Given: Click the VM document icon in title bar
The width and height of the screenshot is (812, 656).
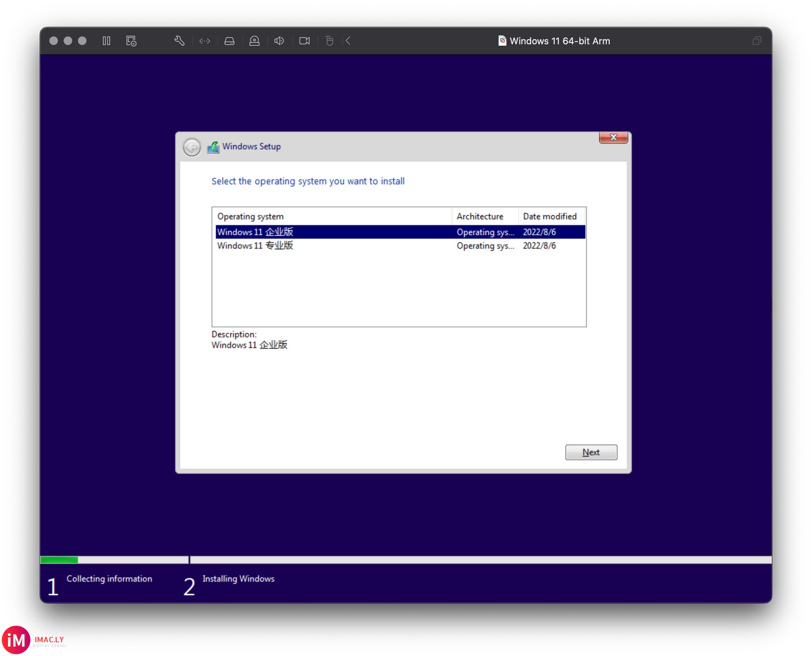Looking at the screenshot, I should click(x=502, y=40).
